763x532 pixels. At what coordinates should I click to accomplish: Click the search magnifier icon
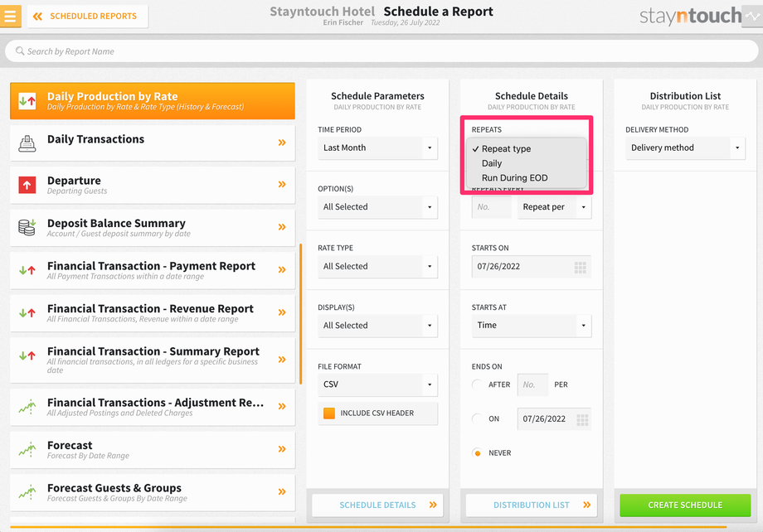[x=20, y=51]
